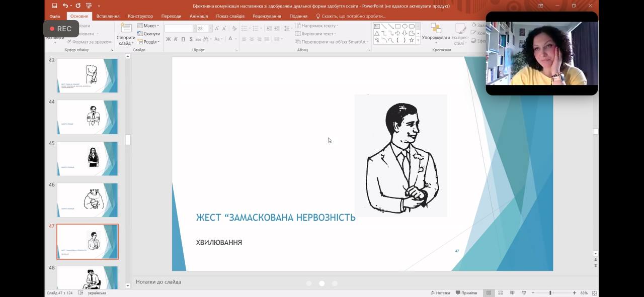This screenshot has width=644, height=297.
Task: Expand the Розділ section dropdown
Action: click(x=149, y=42)
